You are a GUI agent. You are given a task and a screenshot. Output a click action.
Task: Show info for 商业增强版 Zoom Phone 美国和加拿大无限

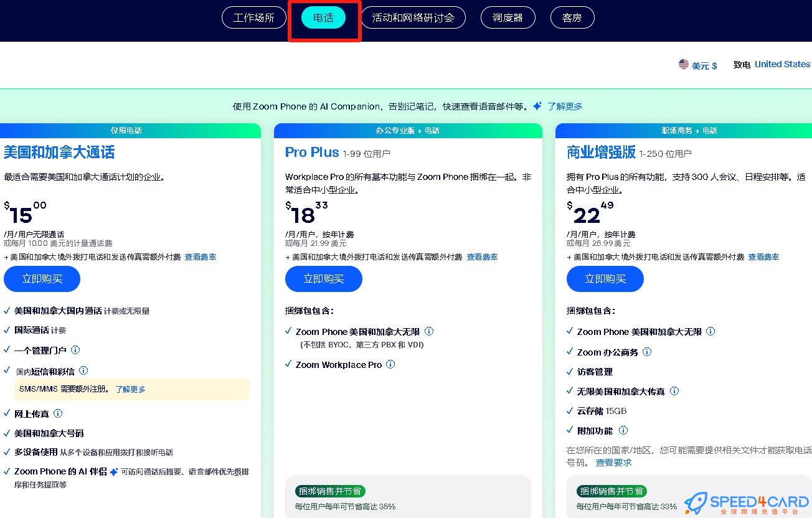pos(710,331)
